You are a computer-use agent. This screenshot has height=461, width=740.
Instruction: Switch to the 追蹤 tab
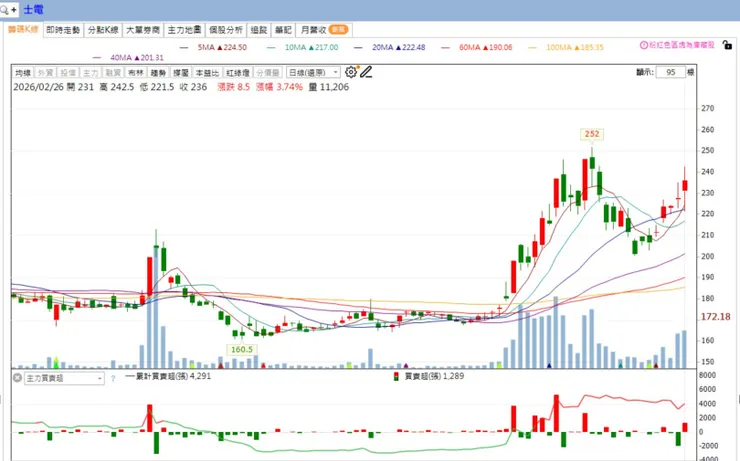click(259, 30)
